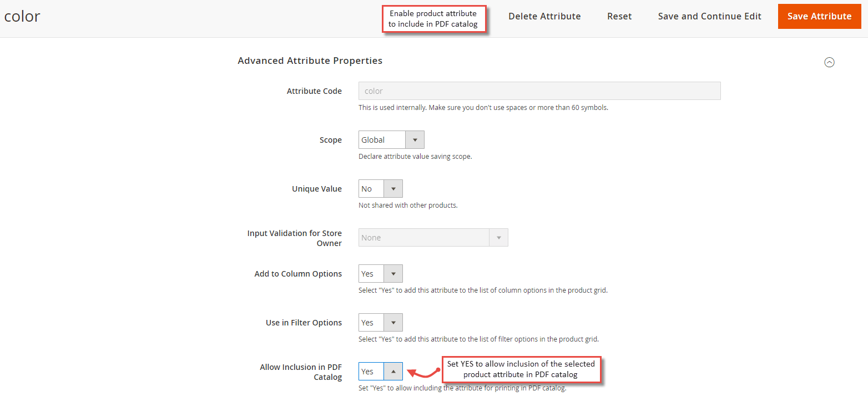Click the Attribute Code label
Screen dimensions: 868x396
pos(314,91)
